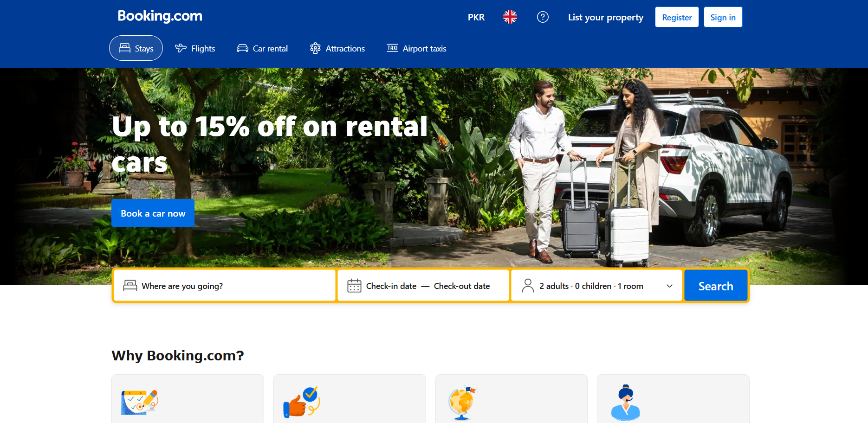
Task: Open the help question mark icon
Action: click(543, 17)
